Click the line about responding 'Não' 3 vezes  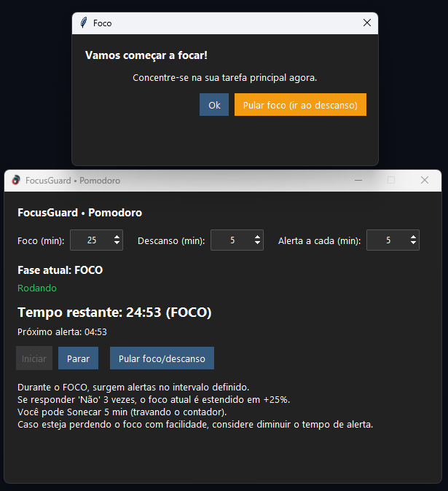click(154, 400)
